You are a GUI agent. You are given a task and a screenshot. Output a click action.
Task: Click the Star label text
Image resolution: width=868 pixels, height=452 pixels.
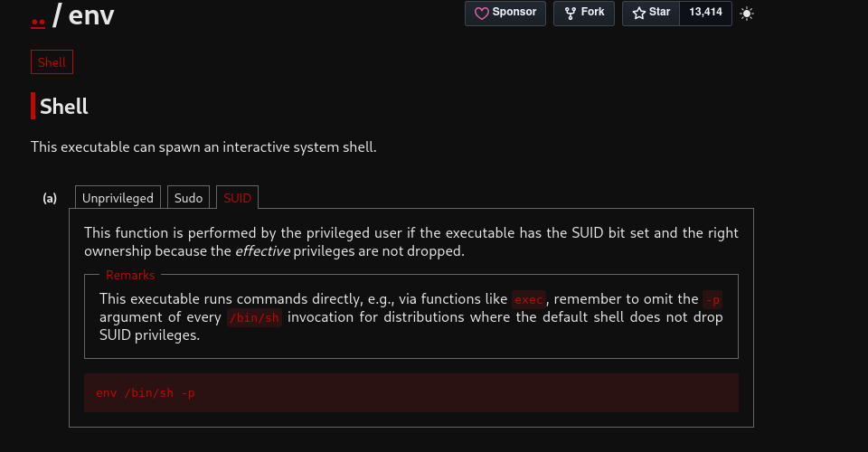[659, 12]
